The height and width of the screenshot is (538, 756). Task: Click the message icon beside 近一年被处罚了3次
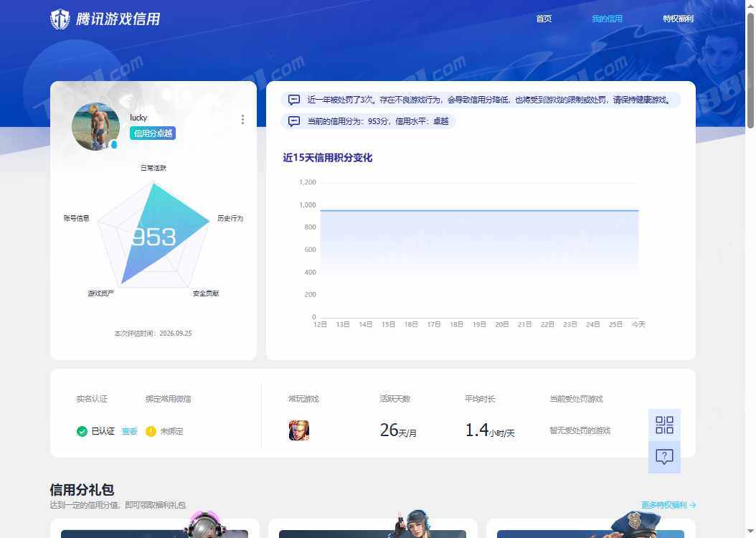[x=293, y=100]
